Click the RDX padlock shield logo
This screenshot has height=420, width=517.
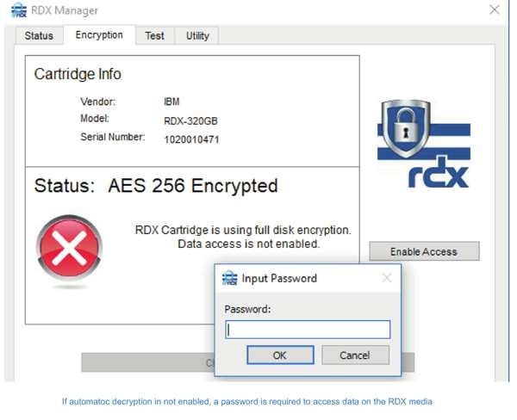click(424, 144)
